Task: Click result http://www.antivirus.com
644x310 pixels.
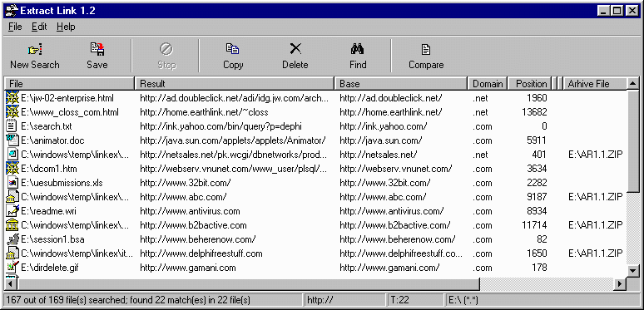Action: (x=190, y=211)
